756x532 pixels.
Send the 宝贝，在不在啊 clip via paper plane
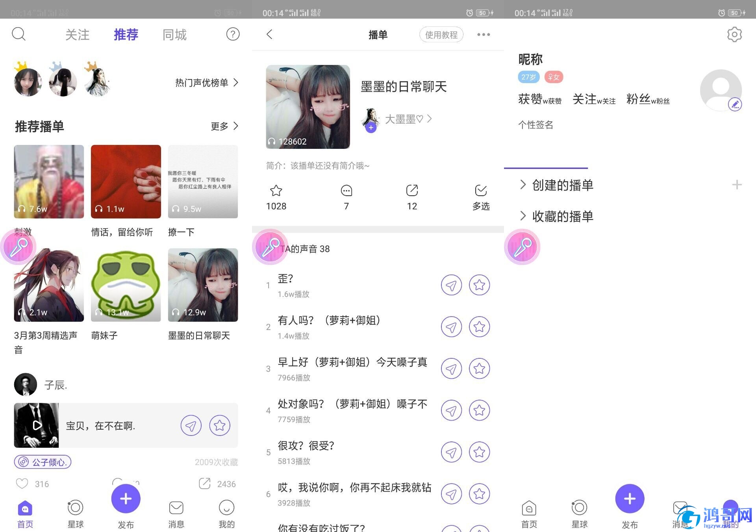191,425
